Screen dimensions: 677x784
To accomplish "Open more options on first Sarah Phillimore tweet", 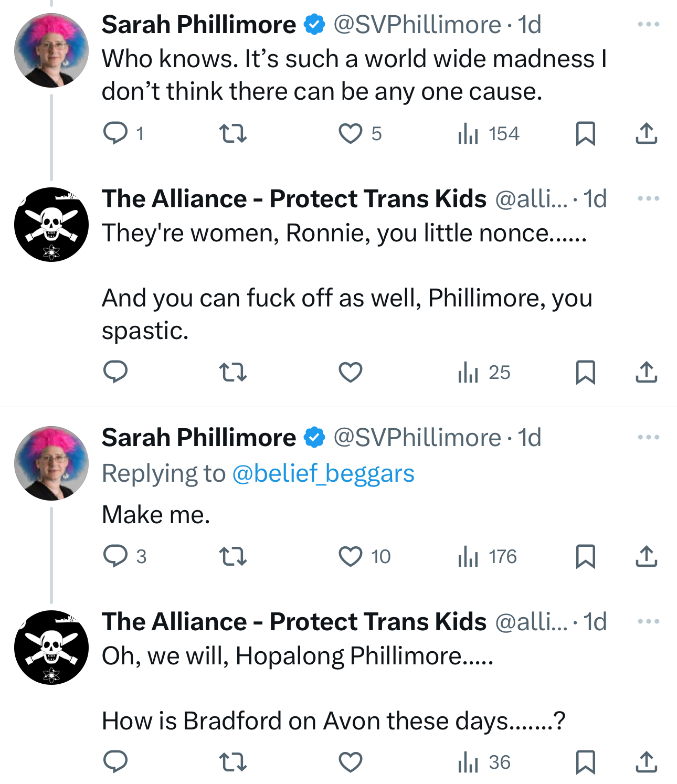I will tap(648, 24).
